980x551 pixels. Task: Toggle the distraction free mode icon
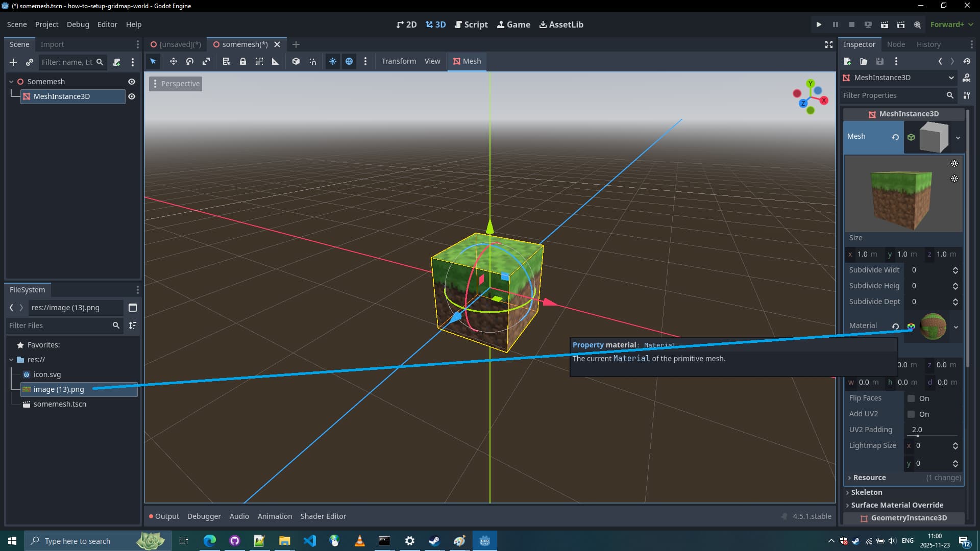(x=829, y=44)
